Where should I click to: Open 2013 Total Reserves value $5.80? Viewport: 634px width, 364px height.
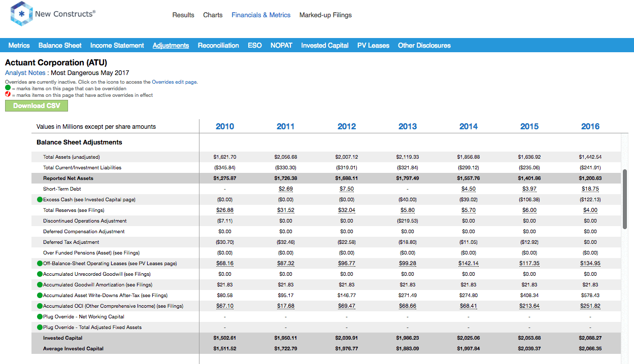pyautogui.click(x=408, y=210)
